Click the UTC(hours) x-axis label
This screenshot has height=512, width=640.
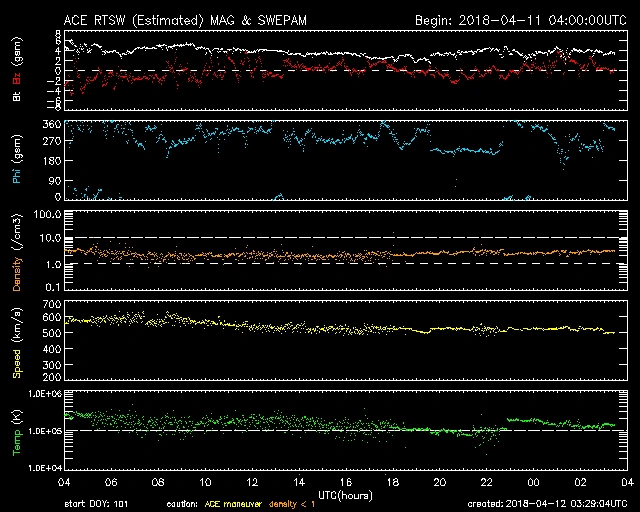[345, 494]
